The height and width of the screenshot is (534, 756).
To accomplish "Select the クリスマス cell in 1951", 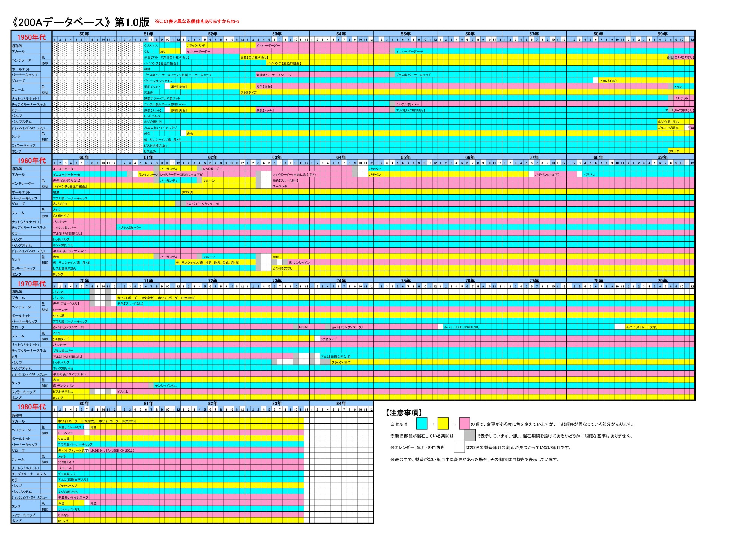I will tap(151, 45).
